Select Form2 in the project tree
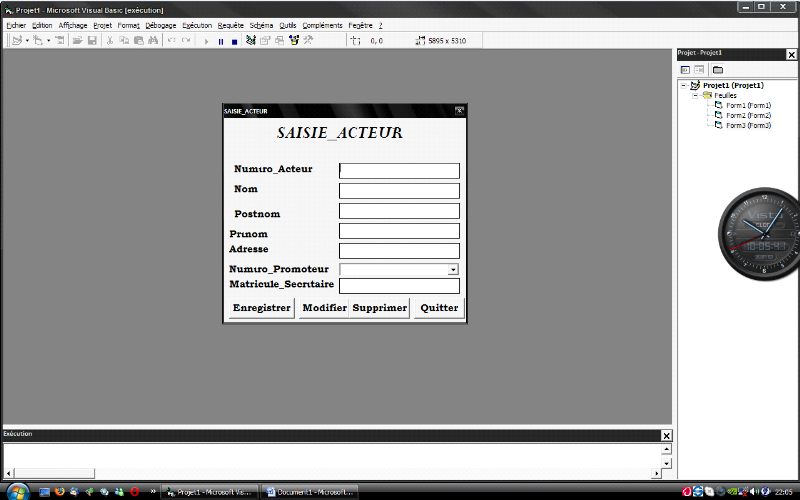The image size is (800, 500). click(747, 115)
